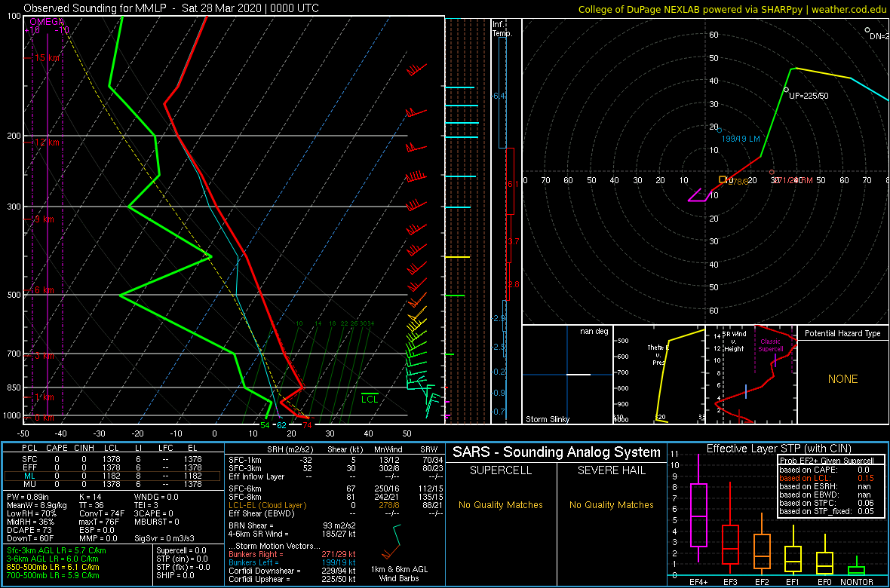This screenshot has width=890, height=588.
Task: Click the 1km & 6km AGL wind barb glyph
Action: [x=392, y=541]
